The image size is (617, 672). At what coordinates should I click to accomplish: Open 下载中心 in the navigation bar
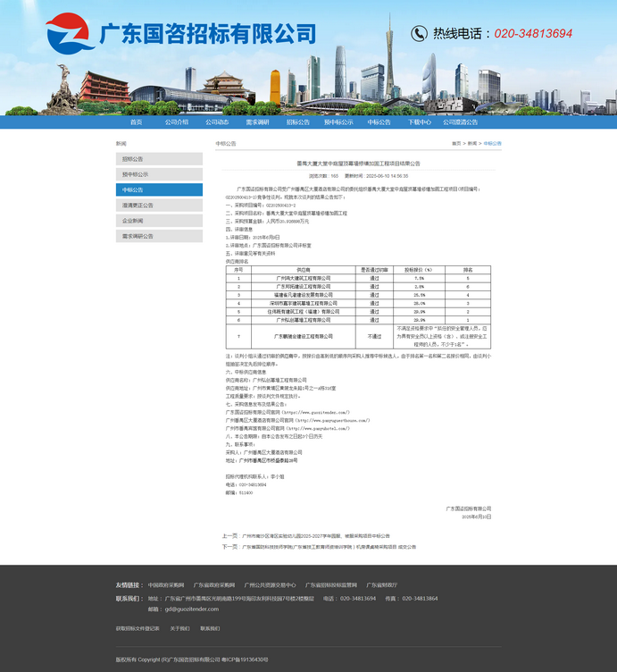(419, 122)
